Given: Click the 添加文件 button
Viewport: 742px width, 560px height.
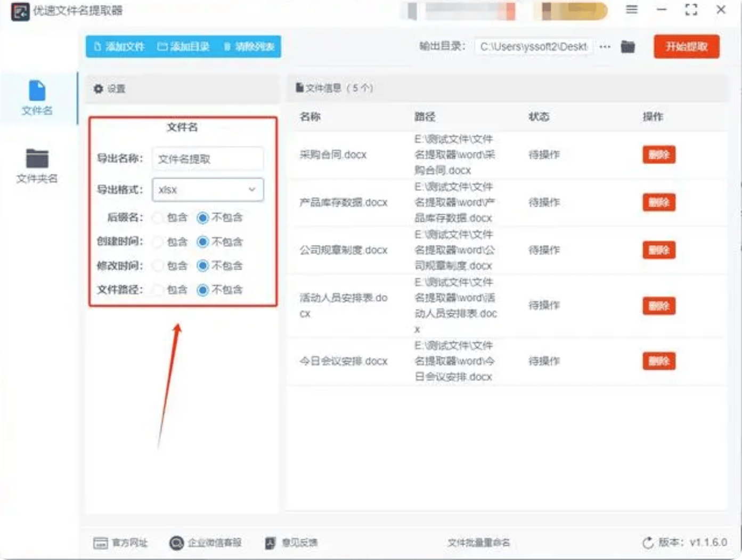Looking at the screenshot, I should [119, 47].
